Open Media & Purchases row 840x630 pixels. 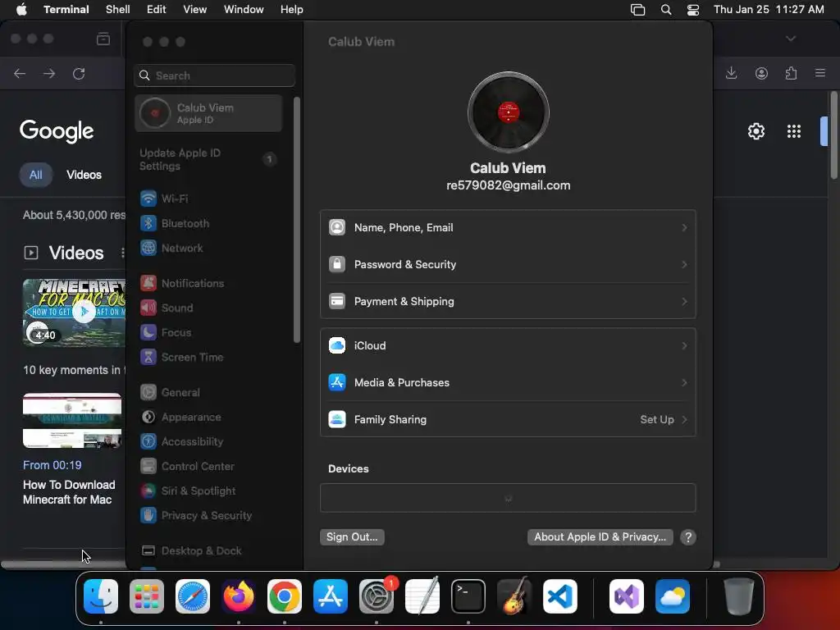[x=508, y=382]
